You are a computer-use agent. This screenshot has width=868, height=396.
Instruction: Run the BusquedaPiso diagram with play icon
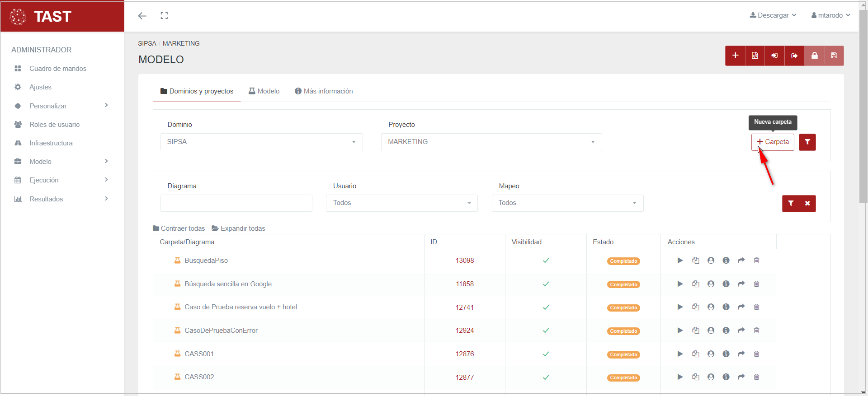(680, 261)
